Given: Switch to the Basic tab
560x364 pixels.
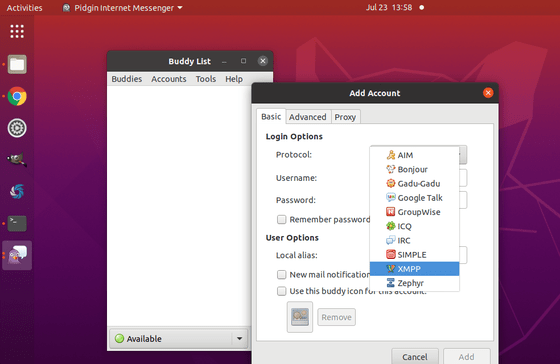Looking at the screenshot, I should pos(271,116).
